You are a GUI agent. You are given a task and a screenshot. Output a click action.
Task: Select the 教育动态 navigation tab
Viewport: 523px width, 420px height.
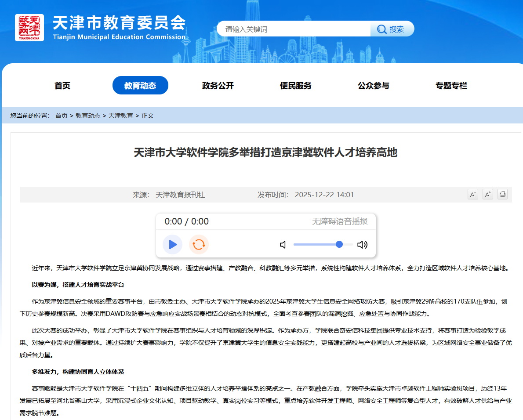140,86
